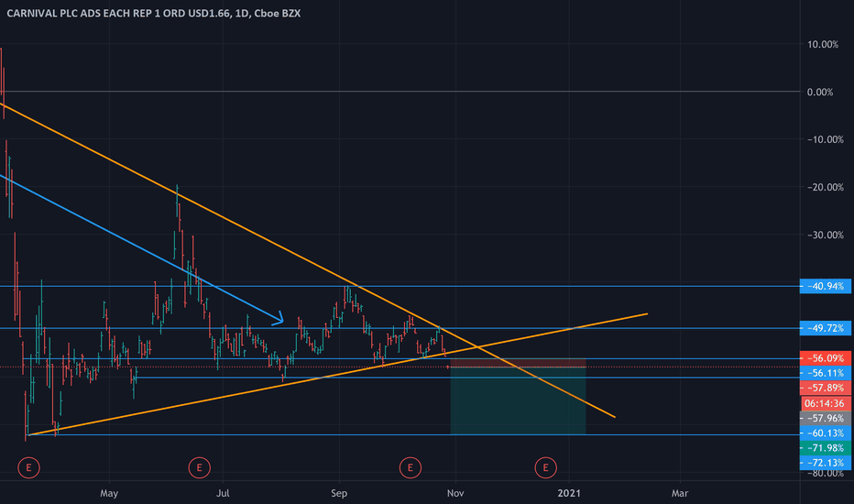Select the blue arrow trend line drawing
The image size is (854, 504).
tap(142, 248)
